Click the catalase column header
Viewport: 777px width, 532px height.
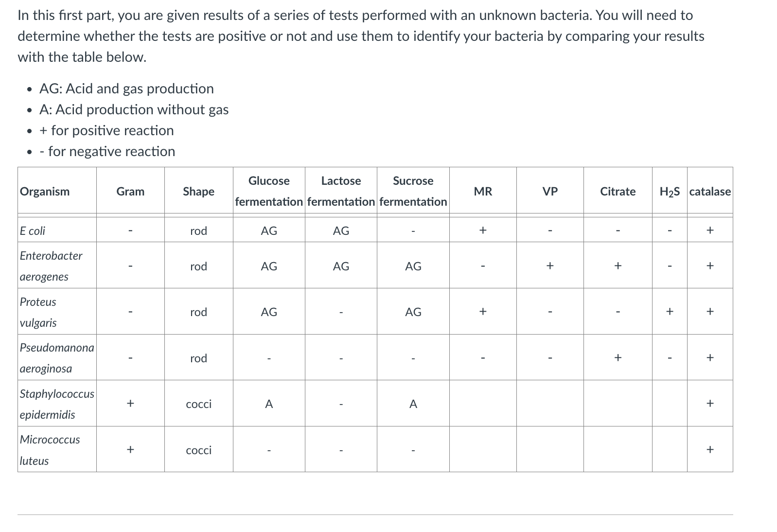pyautogui.click(x=710, y=191)
